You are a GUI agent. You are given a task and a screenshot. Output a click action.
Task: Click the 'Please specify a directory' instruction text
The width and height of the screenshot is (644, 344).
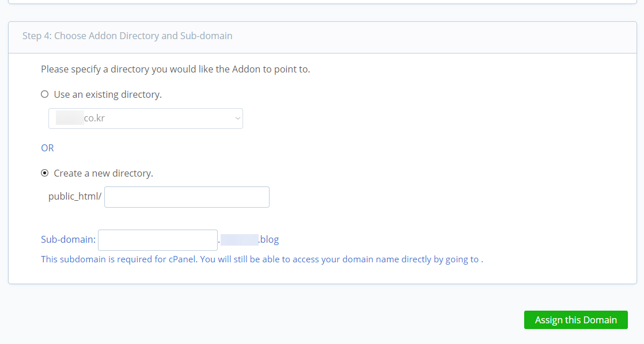pos(175,69)
